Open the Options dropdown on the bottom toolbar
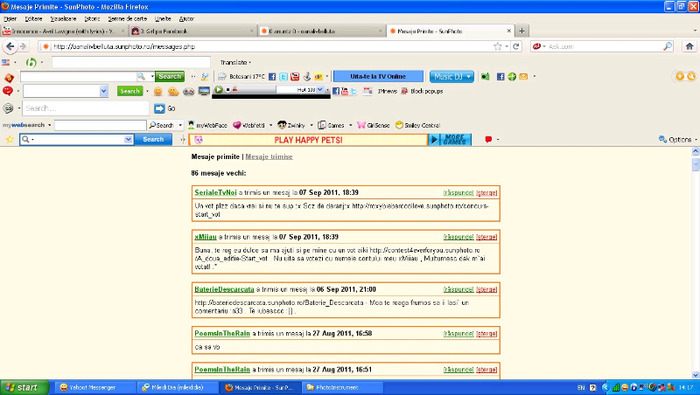 click(x=678, y=140)
